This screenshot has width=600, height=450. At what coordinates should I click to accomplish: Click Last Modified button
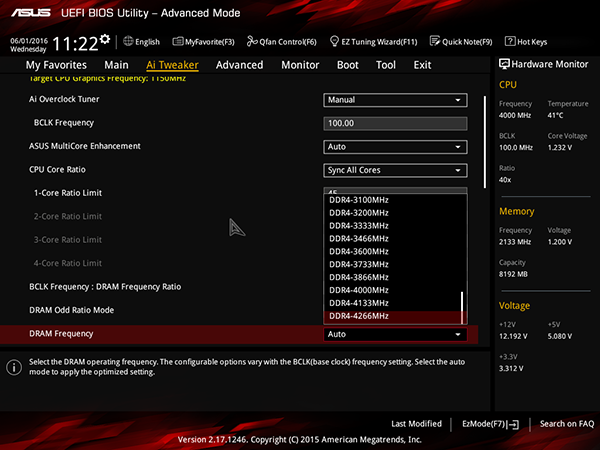coord(416,424)
